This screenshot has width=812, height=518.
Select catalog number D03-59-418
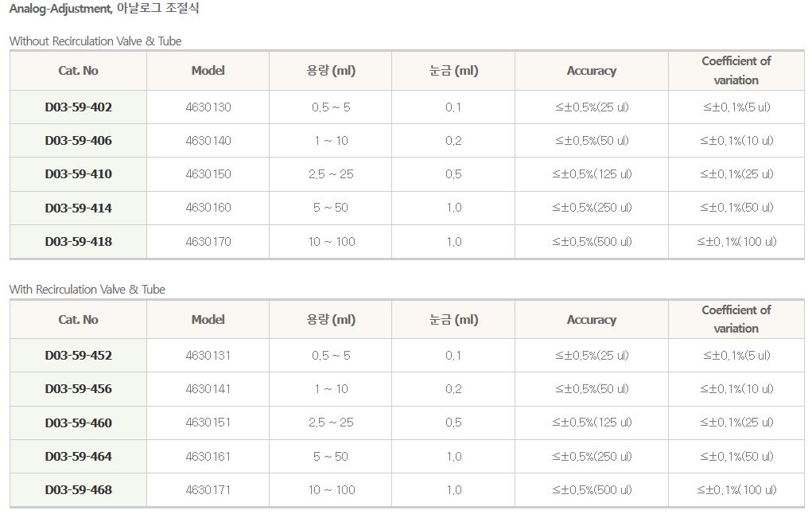point(78,241)
